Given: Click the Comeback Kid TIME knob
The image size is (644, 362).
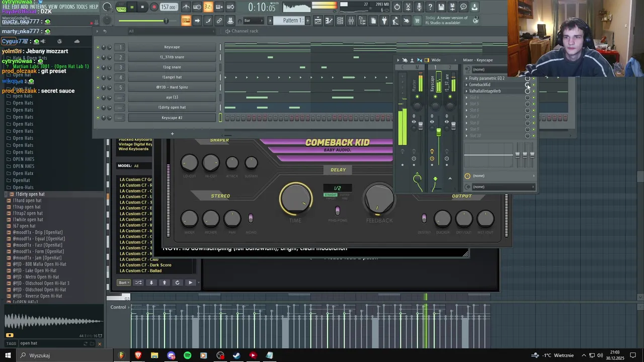Looking at the screenshot, I should 296,198.
